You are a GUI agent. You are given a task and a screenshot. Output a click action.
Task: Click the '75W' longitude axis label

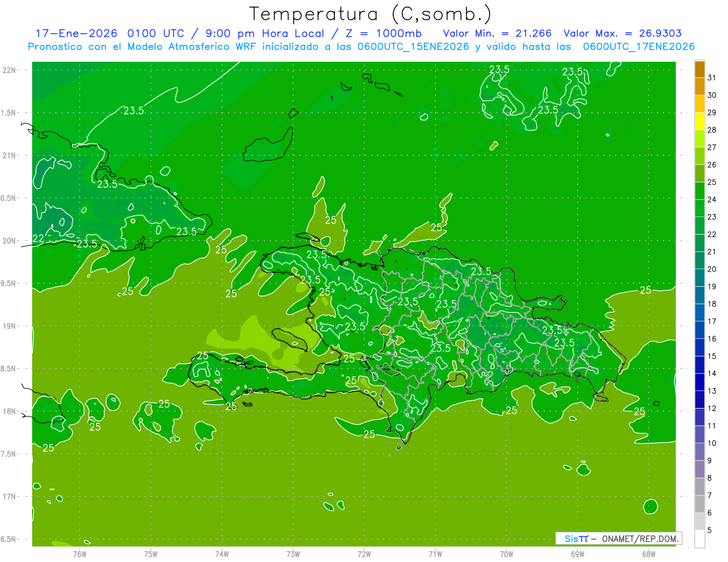(x=151, y=554)
